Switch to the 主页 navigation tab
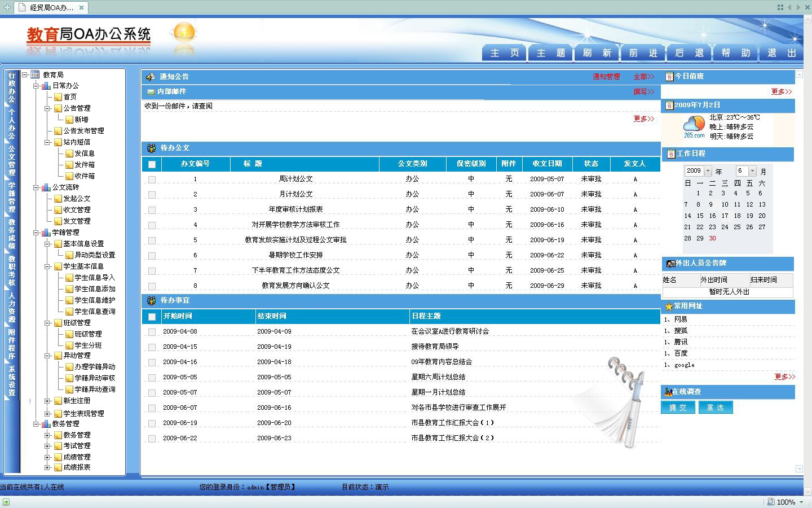The image size is (812, 508). click(504, 53)
